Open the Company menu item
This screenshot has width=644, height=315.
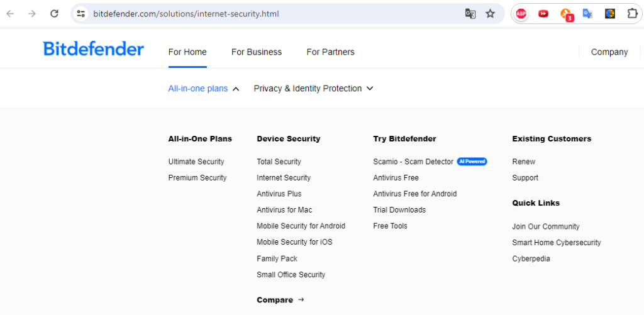pyautogui.click(x=609, y=52)
